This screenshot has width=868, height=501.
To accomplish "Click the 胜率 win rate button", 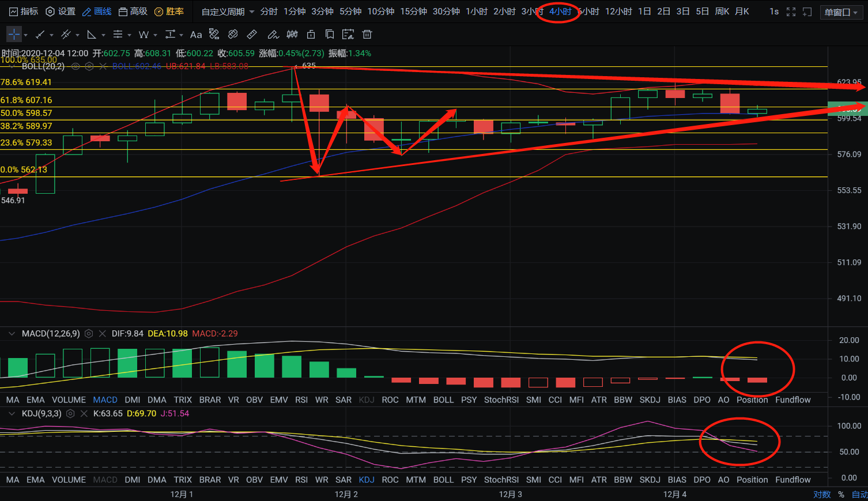I will point(169,12).
